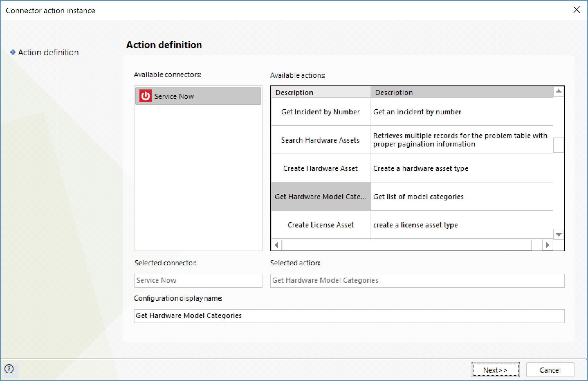
Task: Click actions list scroll left arrow
Action: (276, 245)
